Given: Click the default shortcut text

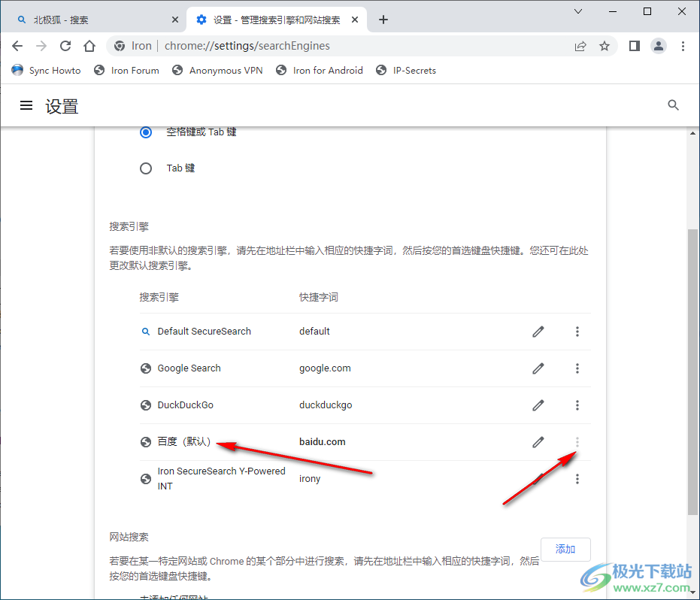Looking at the screenshot, I should pos(314,332).
